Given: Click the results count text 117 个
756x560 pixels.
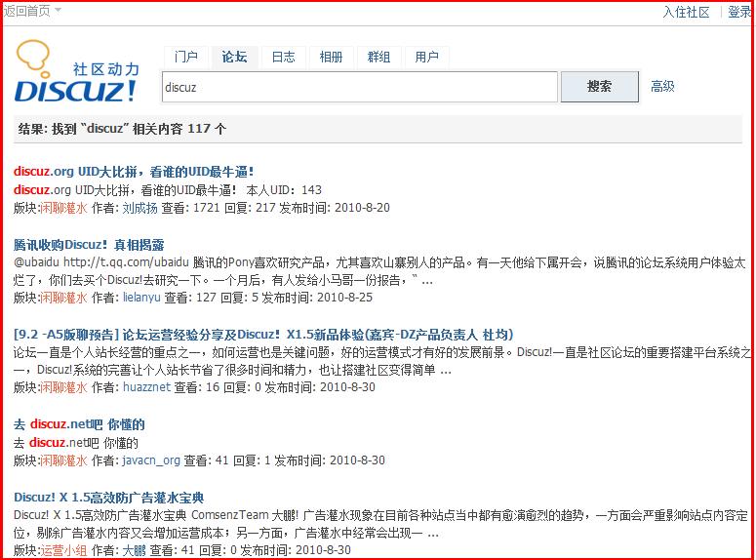Looking at the screenshot, I should click(x=207, y=129).
